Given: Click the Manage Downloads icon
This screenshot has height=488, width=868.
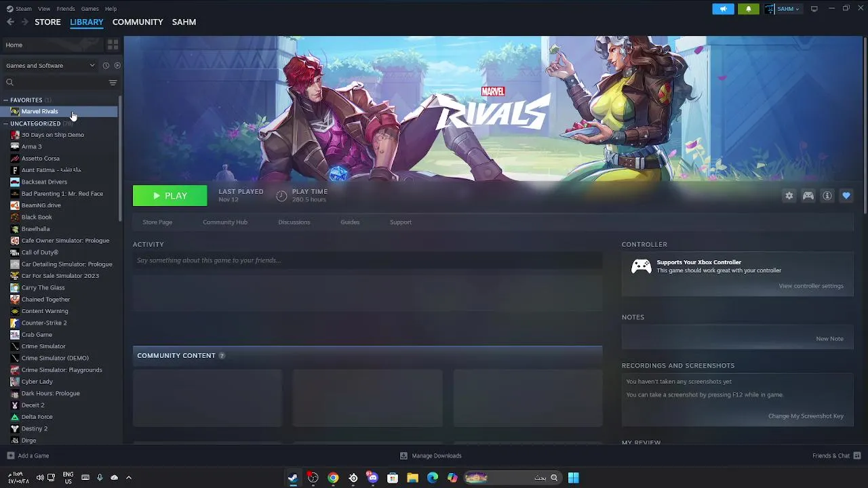Looking at the screenshot, I should [x=403, y=455].
